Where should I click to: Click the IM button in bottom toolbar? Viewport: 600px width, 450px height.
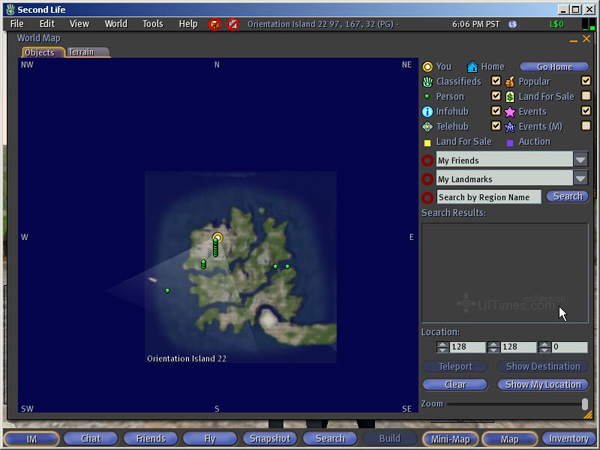click(x=31, y=439)
